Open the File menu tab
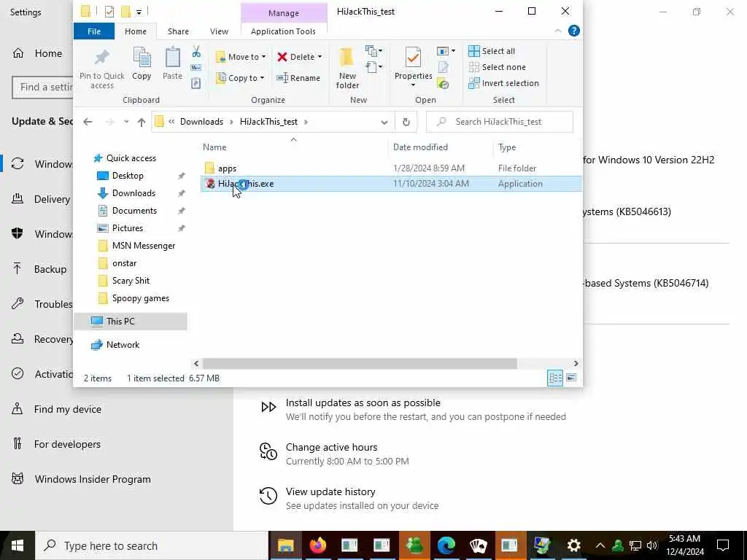This screenshot has width=747, height=560. click(x=94, y=31)
